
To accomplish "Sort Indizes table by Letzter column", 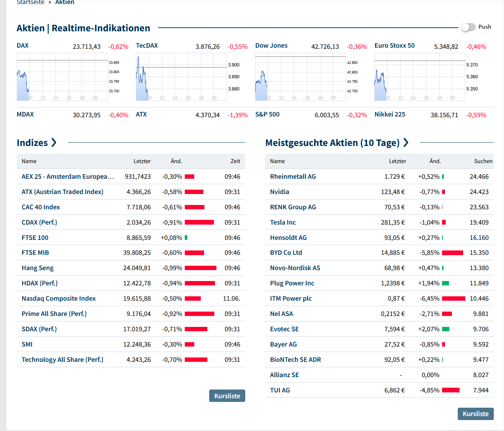I will coord(142,161).
